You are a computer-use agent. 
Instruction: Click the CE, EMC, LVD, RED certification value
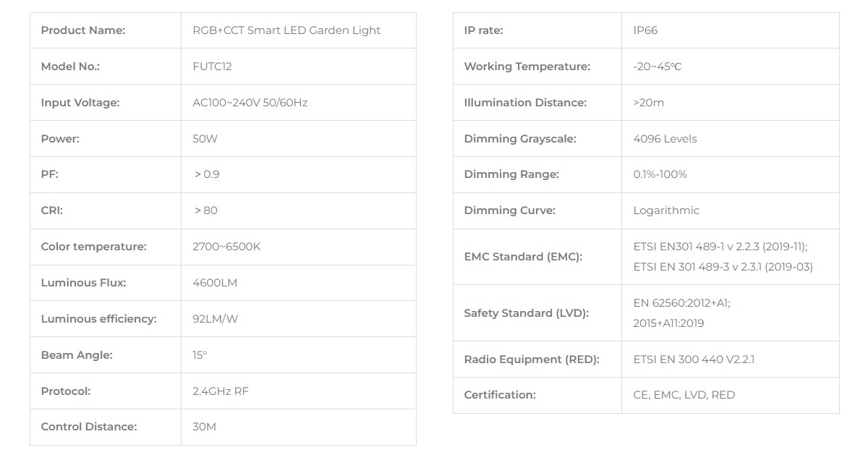[684, 395]
